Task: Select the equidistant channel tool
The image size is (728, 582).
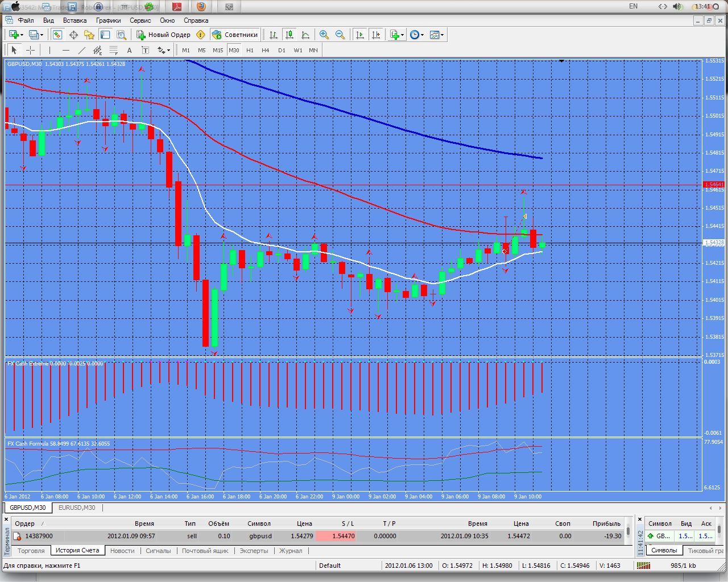Action: [98, 50]
